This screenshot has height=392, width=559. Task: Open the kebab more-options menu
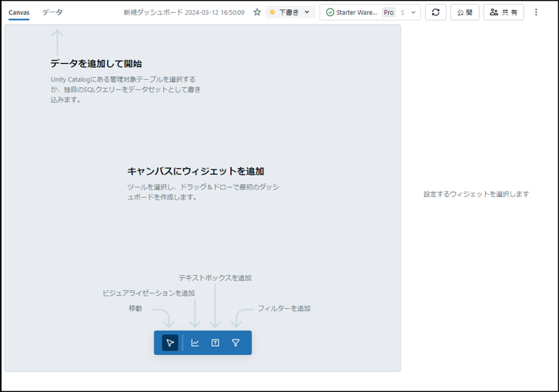point(536,12)
